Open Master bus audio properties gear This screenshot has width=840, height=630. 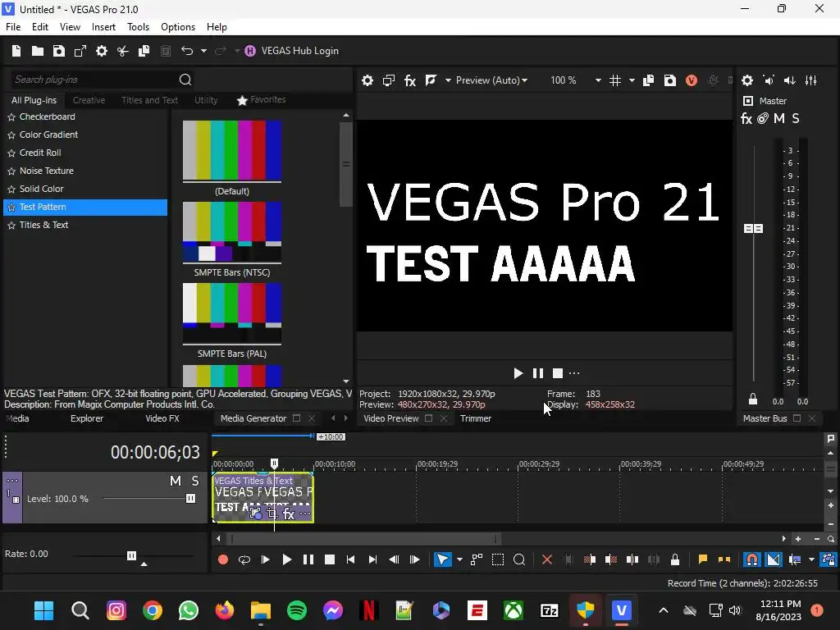[x=747, y=80]
